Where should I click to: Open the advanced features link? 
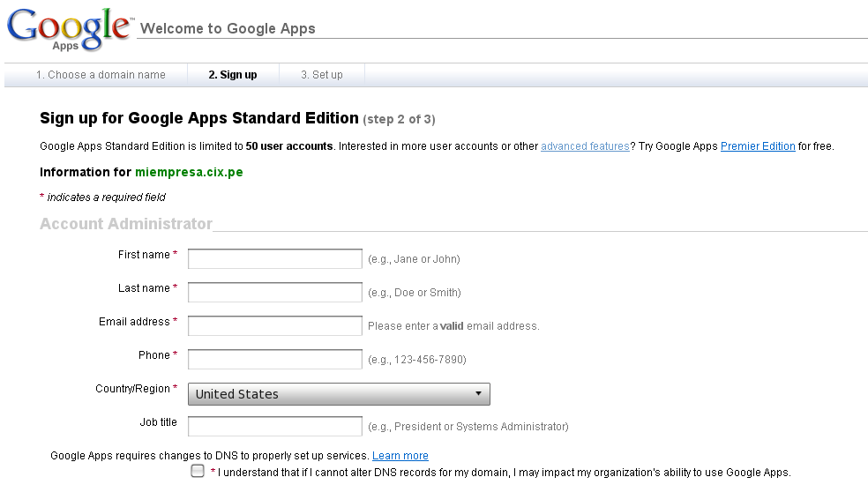[x=585, y=146]
